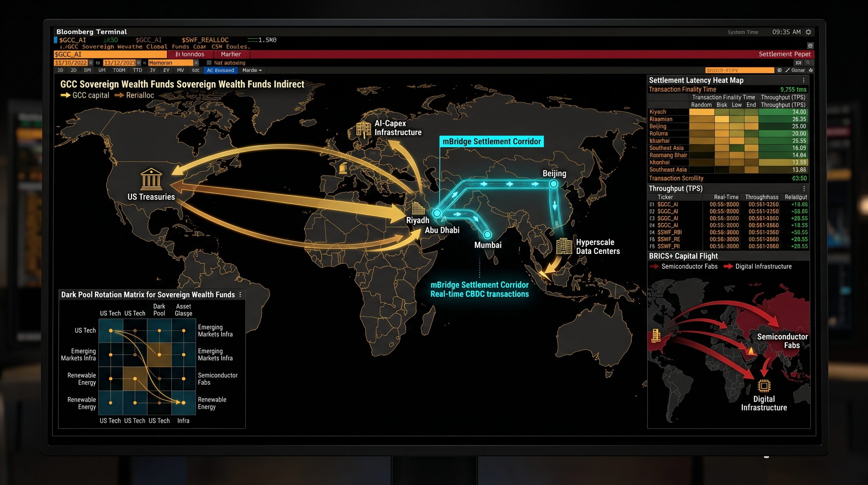Select the TOOM range tab
This screenshot has height=485, width=868.
[119, 70]
